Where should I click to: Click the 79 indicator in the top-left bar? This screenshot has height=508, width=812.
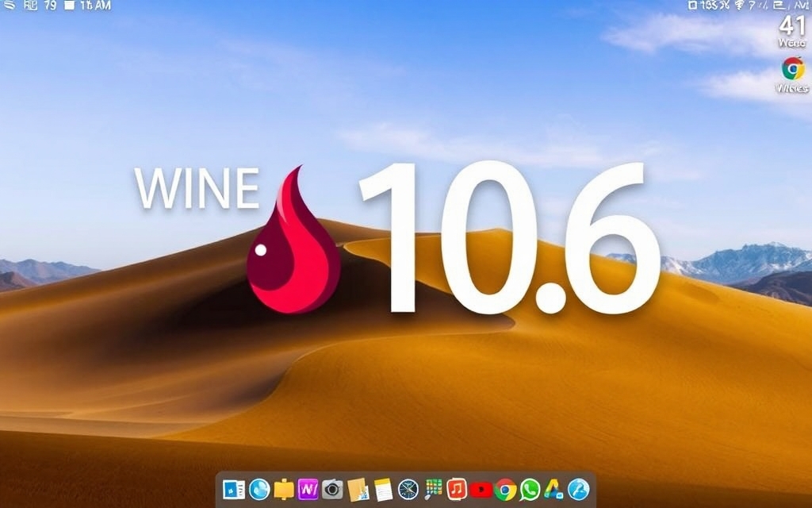(x=50, y=6)
